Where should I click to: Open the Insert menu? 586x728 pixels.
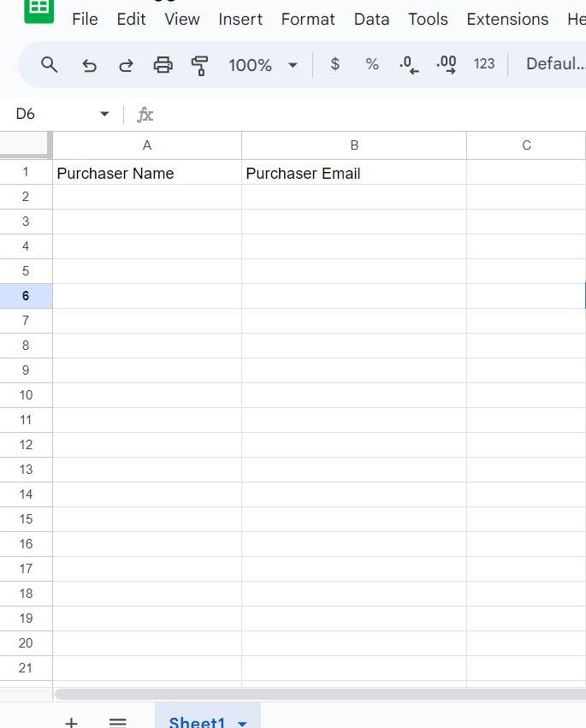(x=240, y=19)
